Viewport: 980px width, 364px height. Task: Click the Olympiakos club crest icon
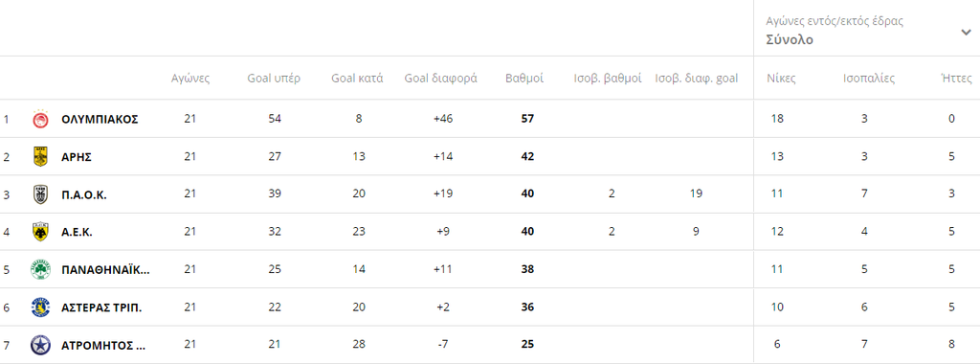click(x=40, y=119)
